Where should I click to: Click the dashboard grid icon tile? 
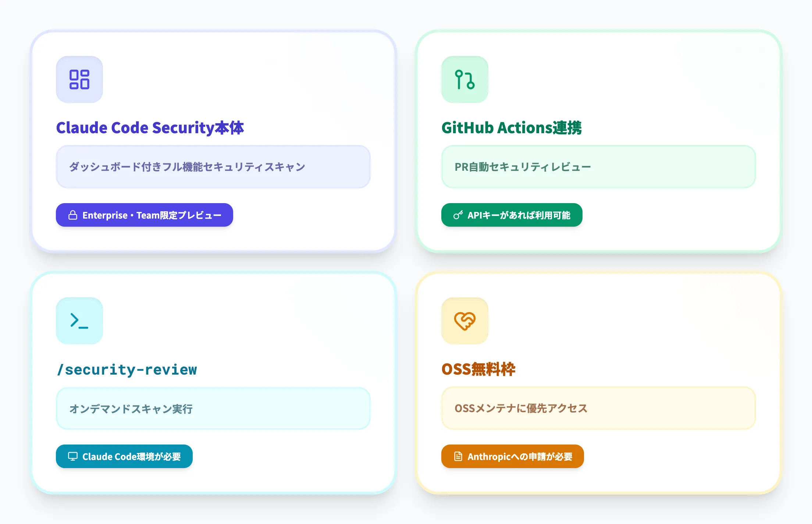pos(79,79)
